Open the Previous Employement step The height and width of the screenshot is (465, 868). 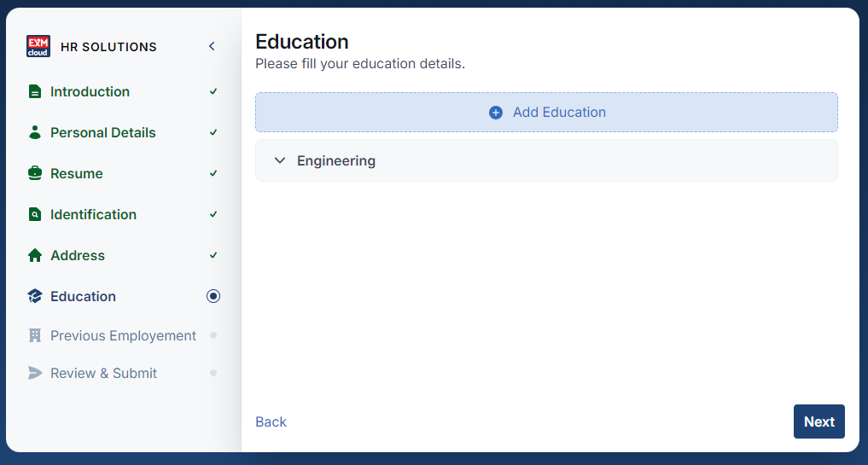point(123,335)
